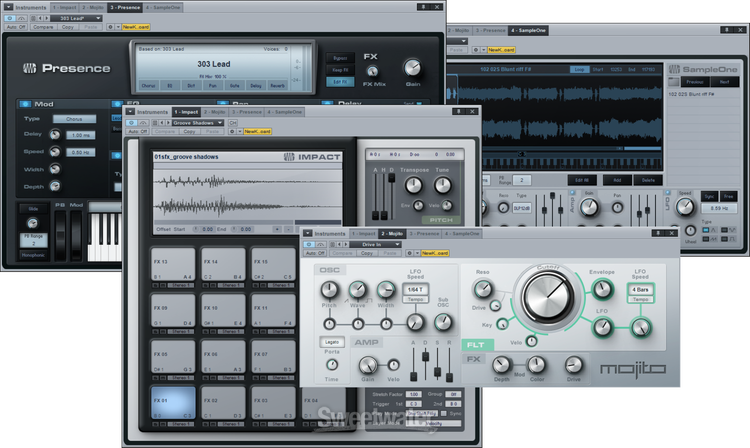Image resolution: width=750 pixels, height=448 pixels.
Task: Click the Mod Delay value field showing 1.00 ms
Action: coord(81,134)
